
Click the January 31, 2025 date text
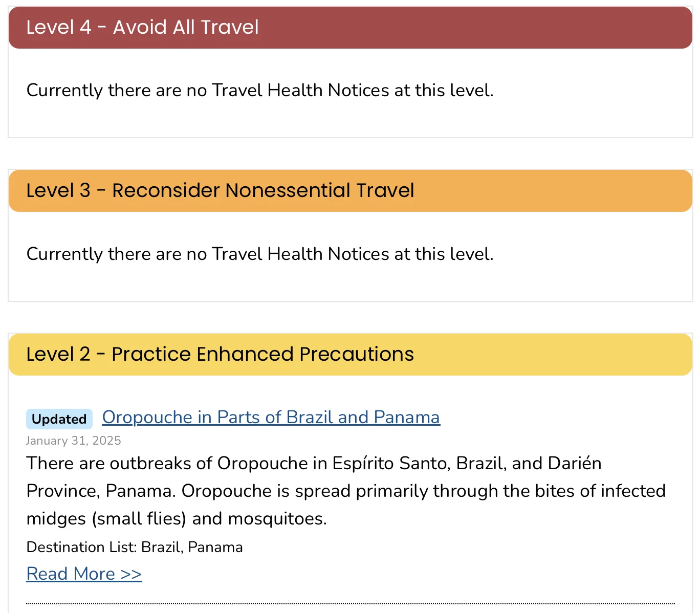coord(74,441)
